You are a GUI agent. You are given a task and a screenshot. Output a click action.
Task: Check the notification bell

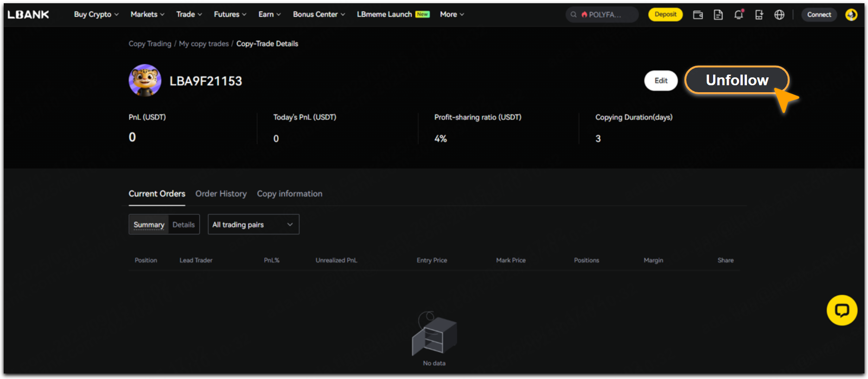739,15
